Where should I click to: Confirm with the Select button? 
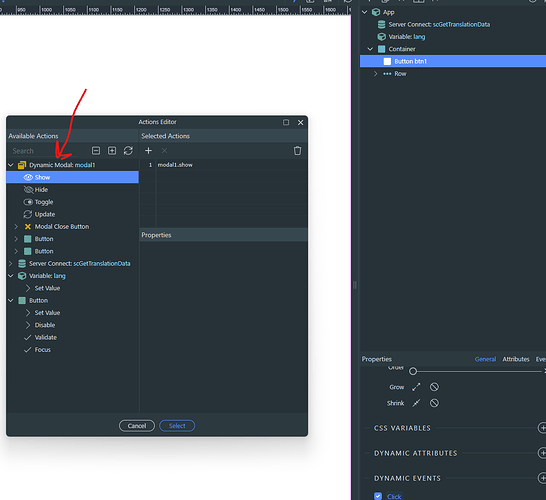[x=177, y=426]
